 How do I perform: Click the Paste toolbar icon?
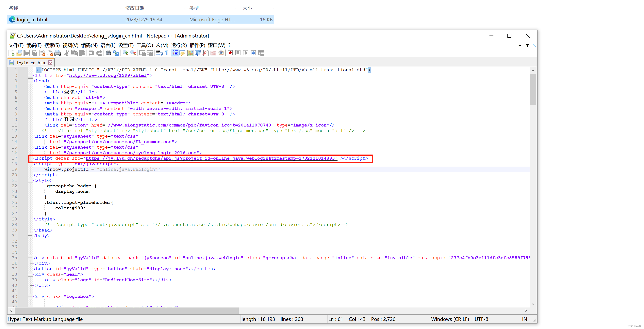click(82, 53)
